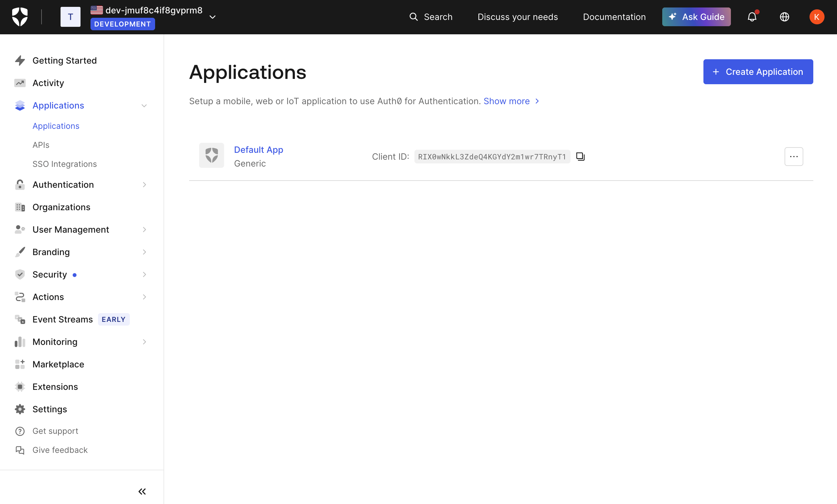Image resolution: width=837 pixels, height=504 pixels.
Task: Open Organizations from the sidebar icon
Action: 20,207
